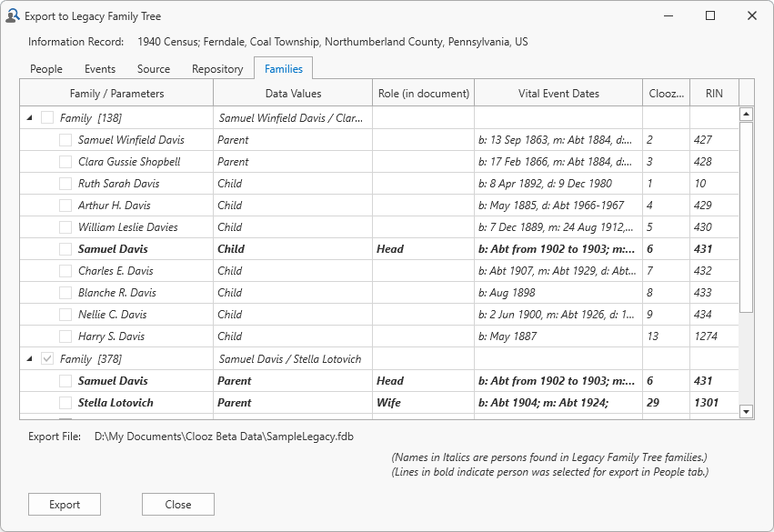Click the Clooz app icon in title bar
774x532 pixels.
tap(13, 16)
